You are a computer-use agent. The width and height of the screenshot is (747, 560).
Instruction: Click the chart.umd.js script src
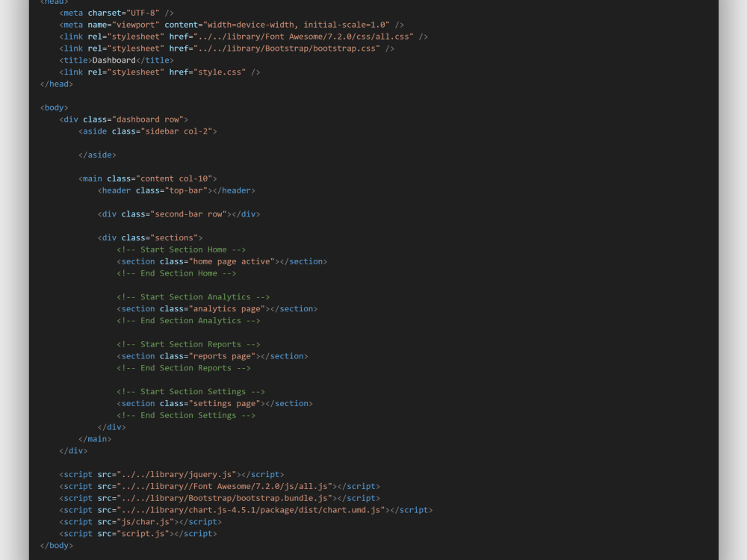point(250,510)
